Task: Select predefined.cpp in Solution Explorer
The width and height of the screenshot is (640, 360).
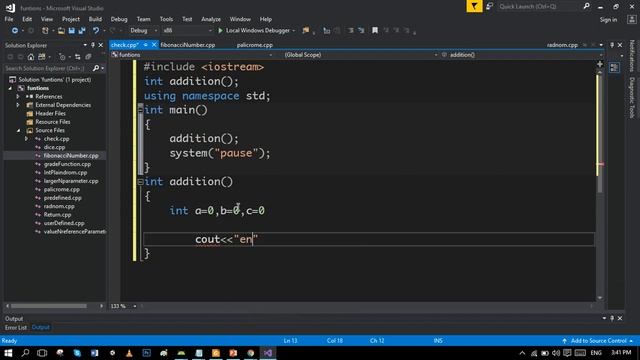Action: pyautogui.click(x=63, y=198)
